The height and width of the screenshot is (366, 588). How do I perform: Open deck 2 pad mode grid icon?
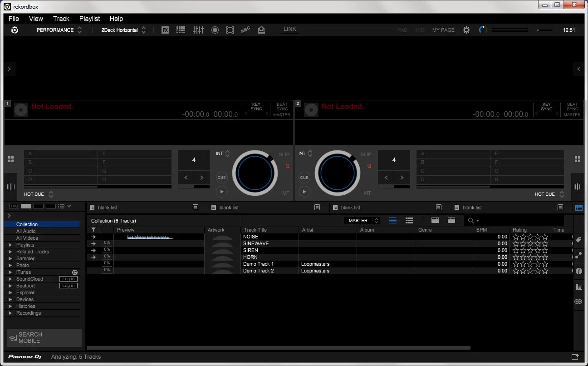pyautogui.click(x=578, y=159)
